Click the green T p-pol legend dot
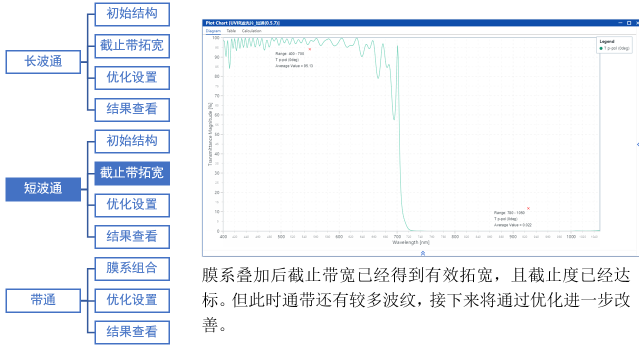 [x=601, y=48]
